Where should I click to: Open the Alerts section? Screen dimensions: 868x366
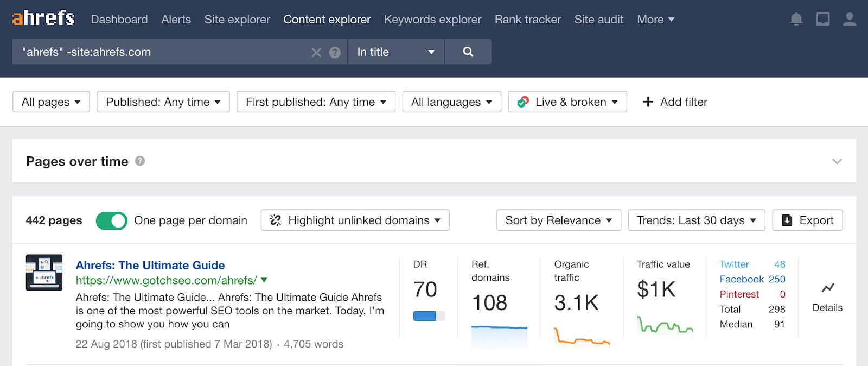(176, 20)
